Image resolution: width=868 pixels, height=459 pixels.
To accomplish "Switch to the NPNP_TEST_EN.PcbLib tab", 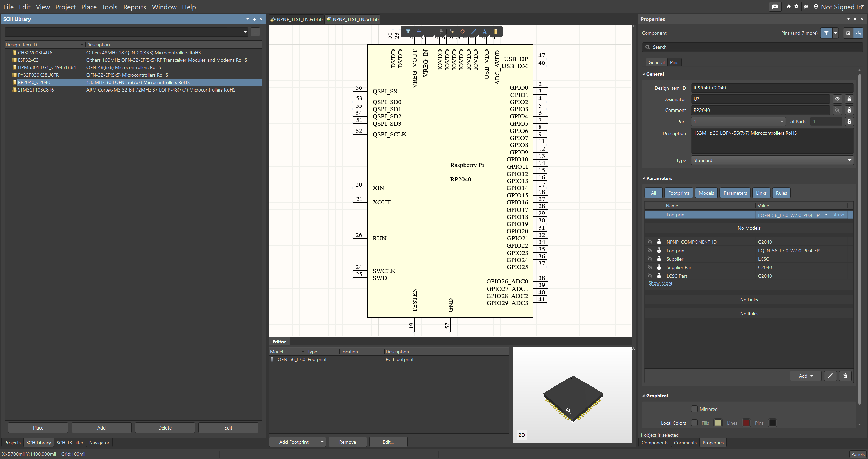I will [x=297, y=19].
